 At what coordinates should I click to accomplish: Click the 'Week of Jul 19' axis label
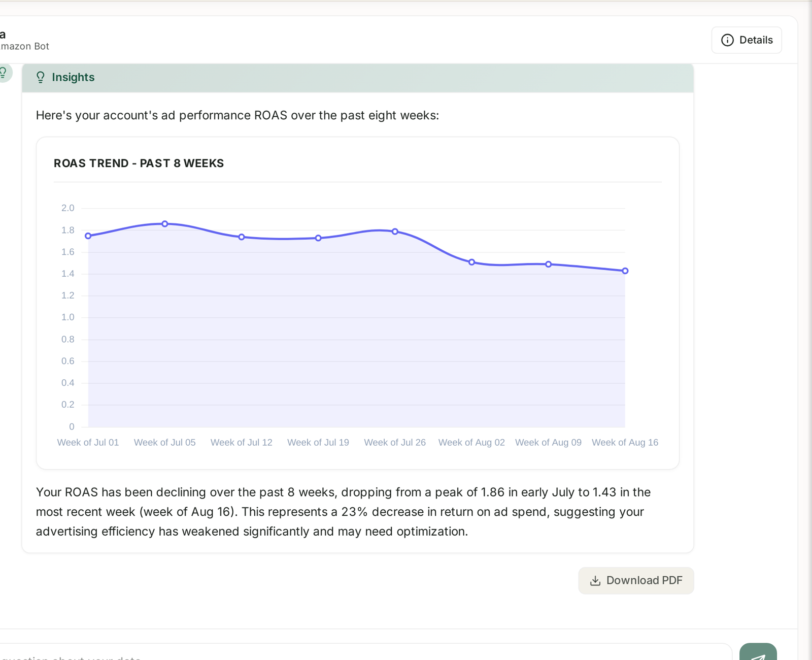318,443
